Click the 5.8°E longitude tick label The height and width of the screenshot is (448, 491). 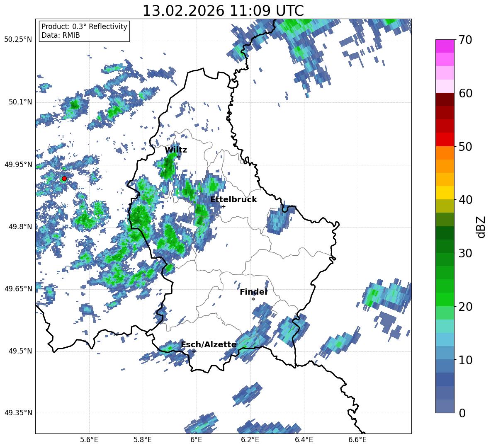143,440
